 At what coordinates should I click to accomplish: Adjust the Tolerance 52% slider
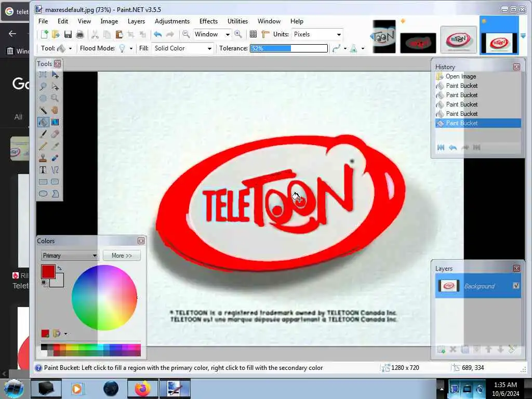(289, 48)
